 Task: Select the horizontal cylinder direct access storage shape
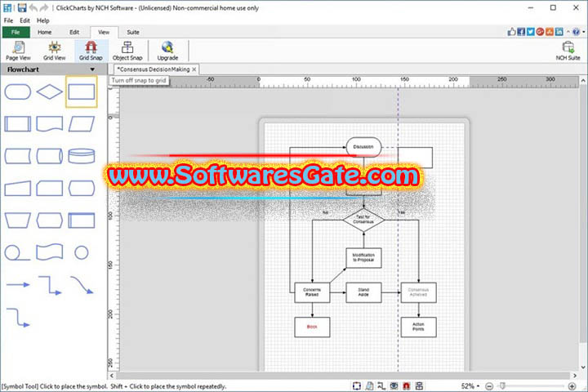[x=50, y=156]
